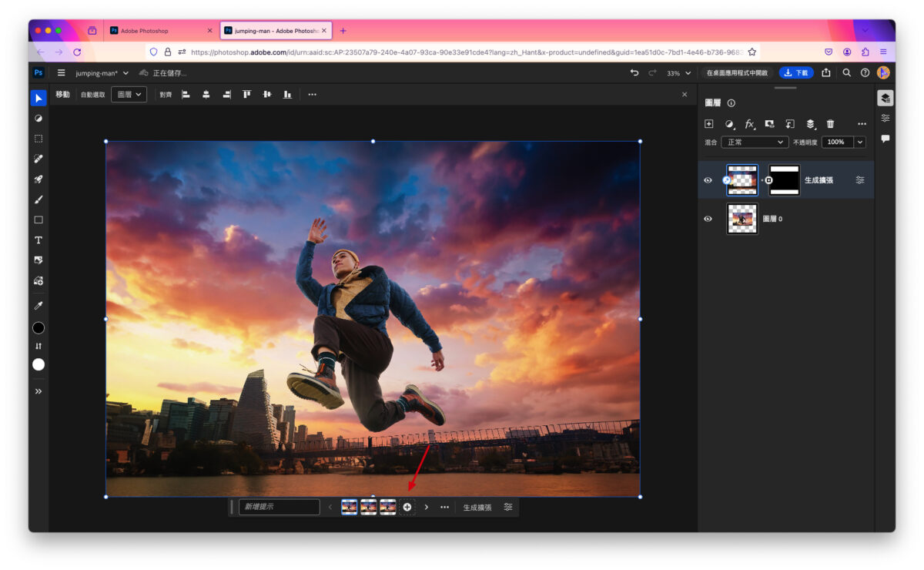
Task: Swap foreground and background colors
Action: (38, 346)
